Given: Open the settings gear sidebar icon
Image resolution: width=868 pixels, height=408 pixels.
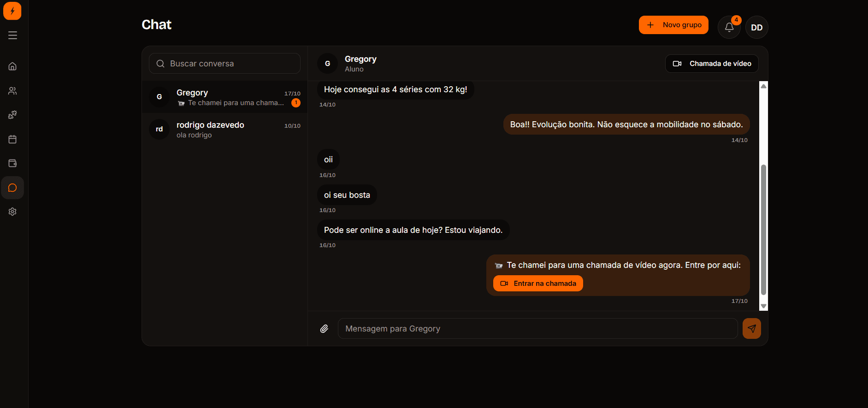Looking at the screenshot, I should [12, 212].
